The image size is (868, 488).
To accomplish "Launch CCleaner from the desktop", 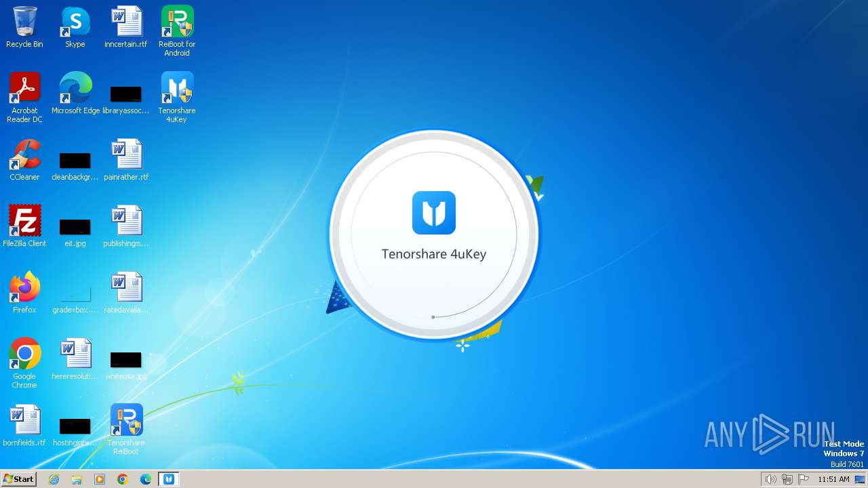I will click(x=24, y=159).
